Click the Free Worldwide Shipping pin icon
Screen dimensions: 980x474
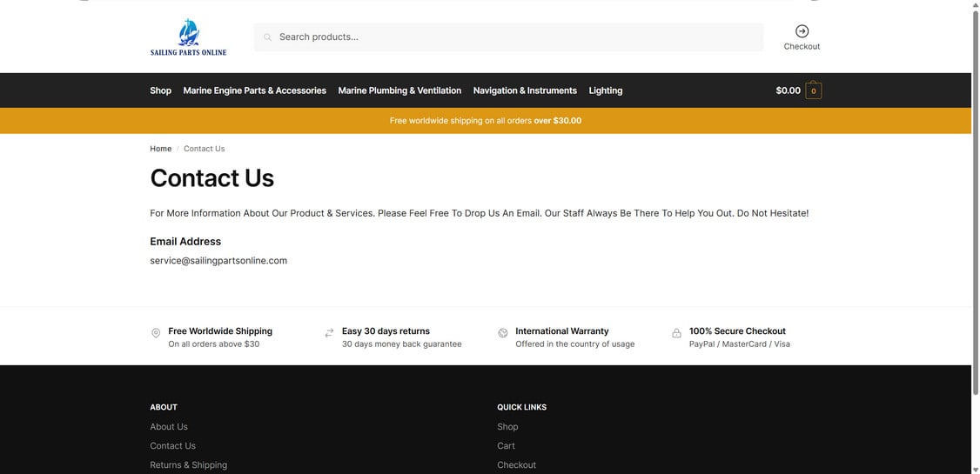tap(157, 333)
